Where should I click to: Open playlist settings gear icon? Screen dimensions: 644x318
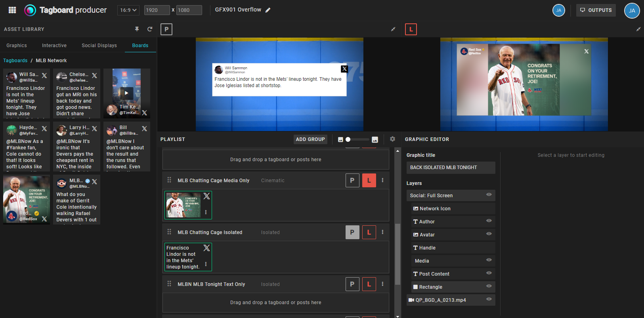[392, 139]
